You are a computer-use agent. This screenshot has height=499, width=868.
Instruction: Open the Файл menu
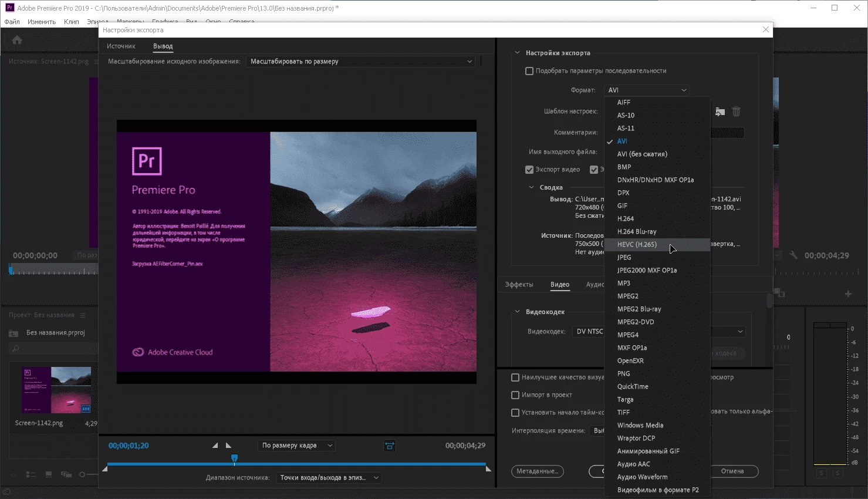[12, 22]
